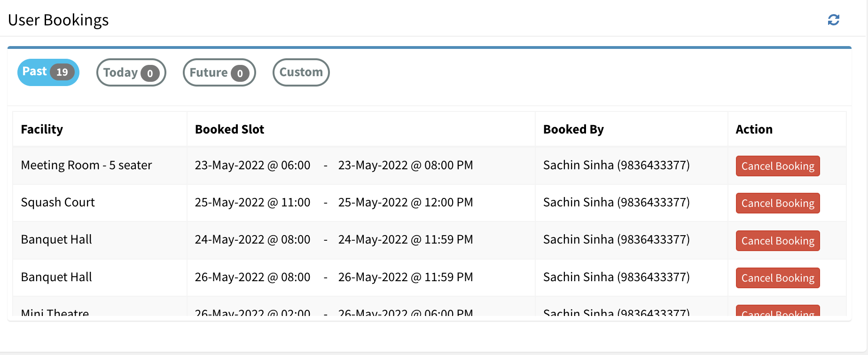
Task: Cancel the Squash Court booking
Action: (x=777, y=203)
